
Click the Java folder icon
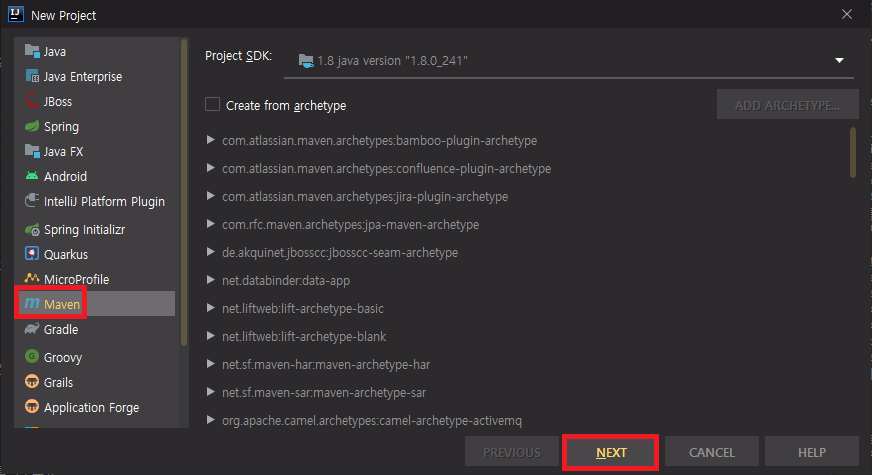(32, 51)
